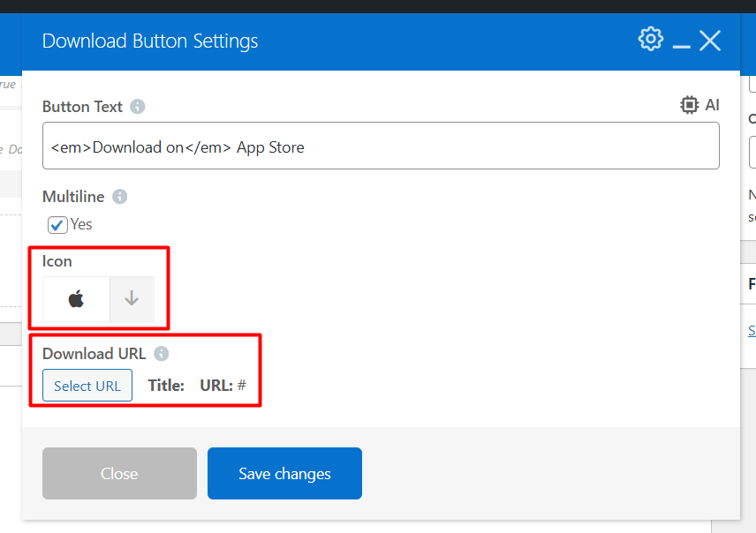Screen dimensions: 756x533
Task: Click the "URL: #" text
Action: [x=223, y=386]
